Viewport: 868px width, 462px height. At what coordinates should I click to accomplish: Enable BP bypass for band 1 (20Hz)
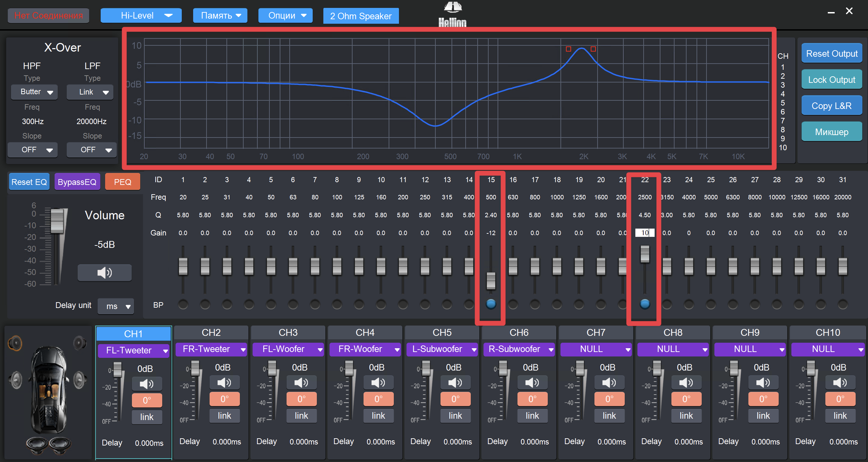click(183, 304)
